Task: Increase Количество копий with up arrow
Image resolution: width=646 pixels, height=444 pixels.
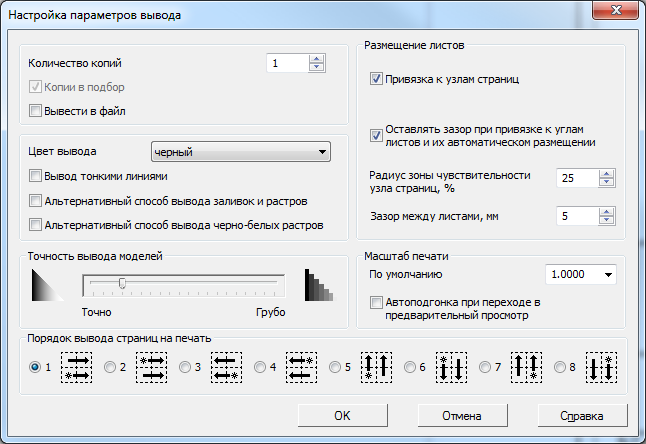Action: coord(317,59)
